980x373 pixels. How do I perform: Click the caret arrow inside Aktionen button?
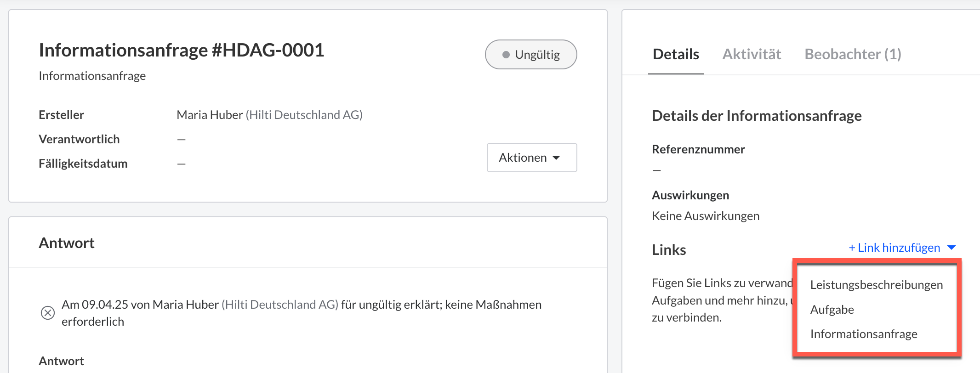(x=556, y=158)
